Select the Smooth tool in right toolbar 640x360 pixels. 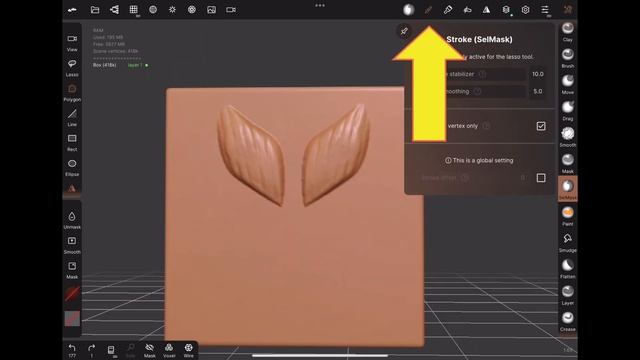point(568,138)
